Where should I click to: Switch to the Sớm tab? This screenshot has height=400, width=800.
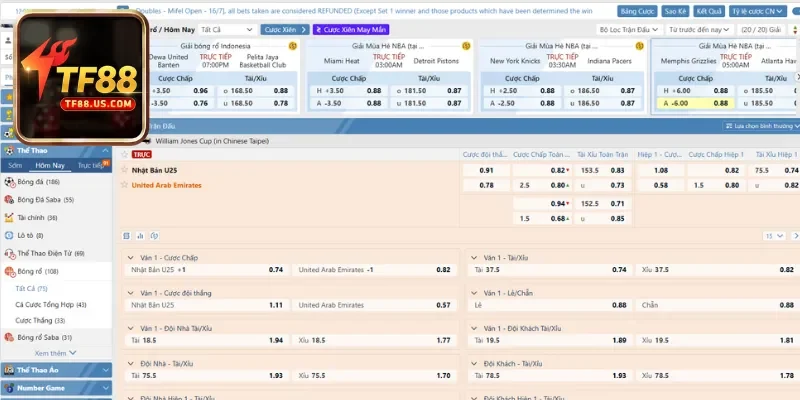(x=15, y=165)
